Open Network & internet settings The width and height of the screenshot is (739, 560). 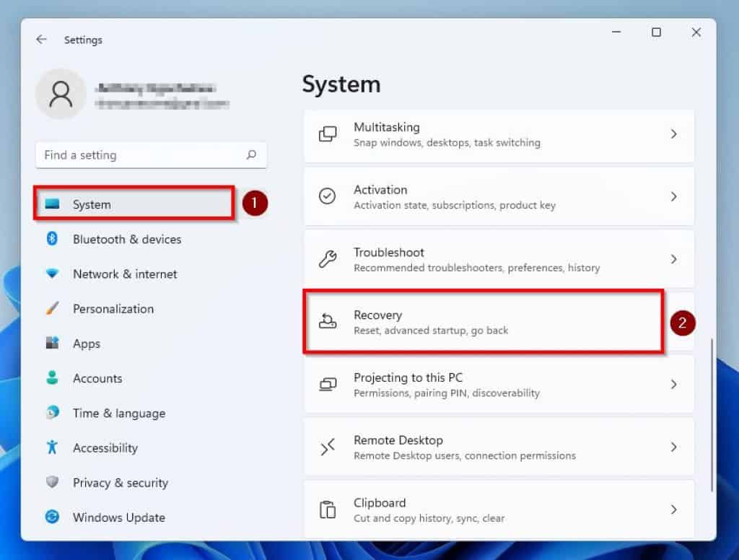[x=151, y=274]
